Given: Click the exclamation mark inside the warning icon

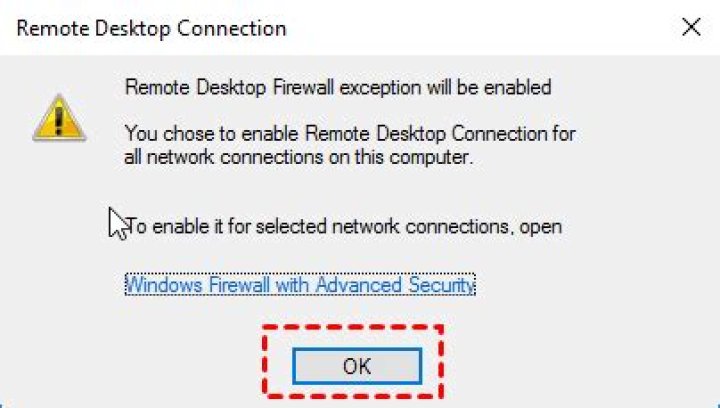Looking at the screenshot, I should click(x=59, y=121).
